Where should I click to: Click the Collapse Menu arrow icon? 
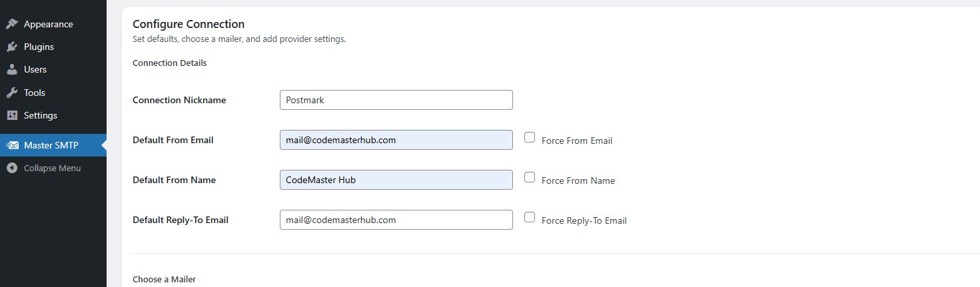tap(11, 168)
